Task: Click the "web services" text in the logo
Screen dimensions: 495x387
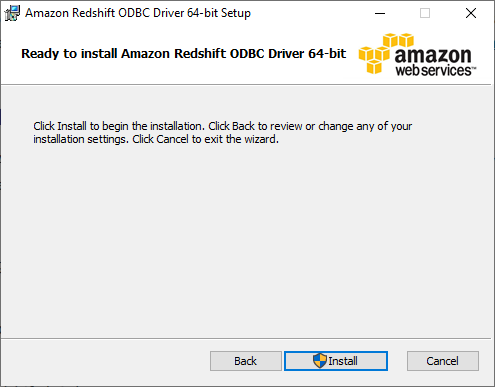Action: pyautogui.click(x=434, y=70)
